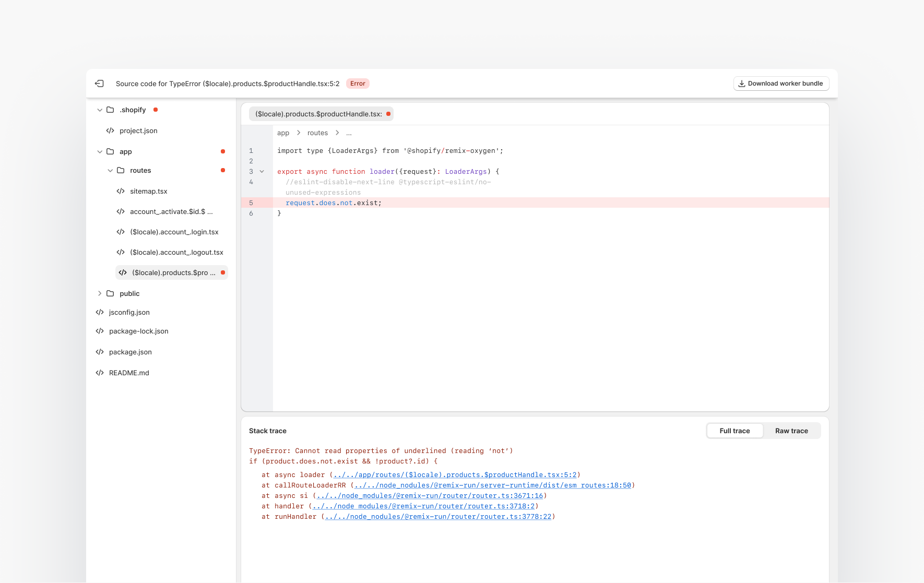Click the Stack trace heading
This screenshot has height=583, width=924.
[268, 431]
